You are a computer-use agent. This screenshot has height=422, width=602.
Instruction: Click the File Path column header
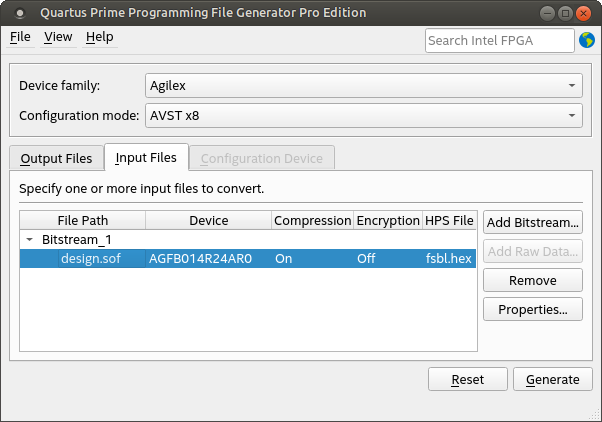pos(82,220)
